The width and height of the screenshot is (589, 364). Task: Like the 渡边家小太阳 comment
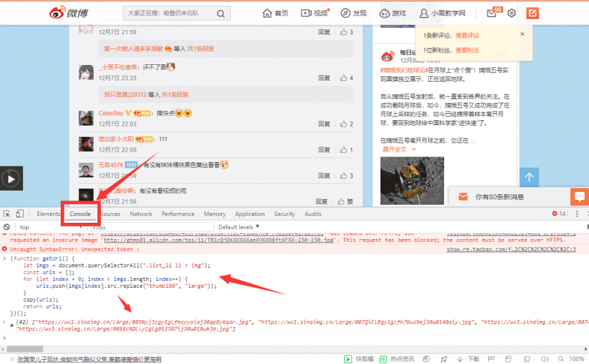tap(346, 150)
